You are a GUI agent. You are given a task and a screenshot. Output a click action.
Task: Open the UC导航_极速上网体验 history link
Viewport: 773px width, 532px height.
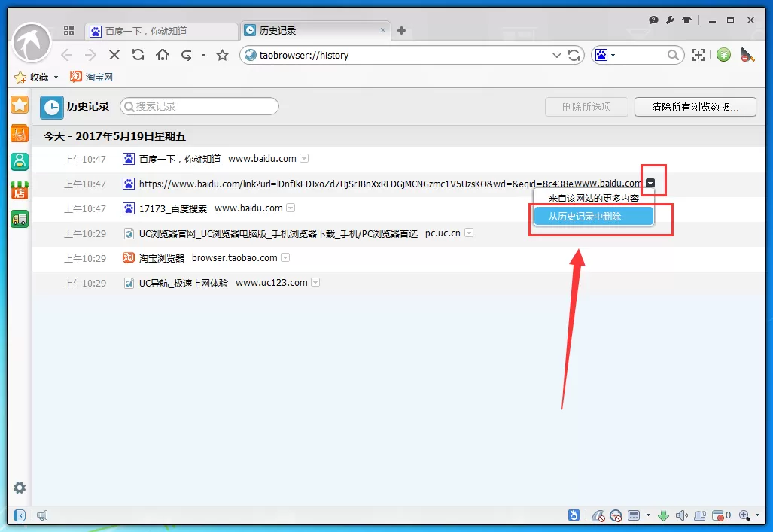point(184,283)
